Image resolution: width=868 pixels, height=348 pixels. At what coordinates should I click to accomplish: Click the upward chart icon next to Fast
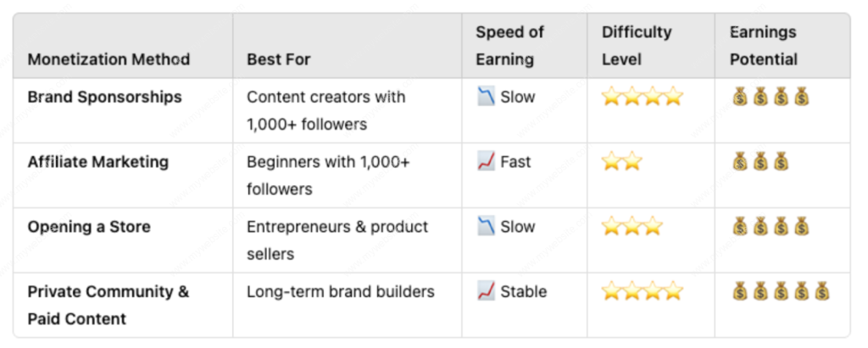pos(486,162)
